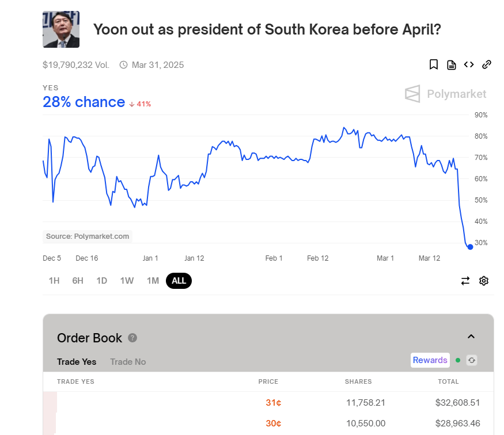Click the swap arrows chart icon

465,281
